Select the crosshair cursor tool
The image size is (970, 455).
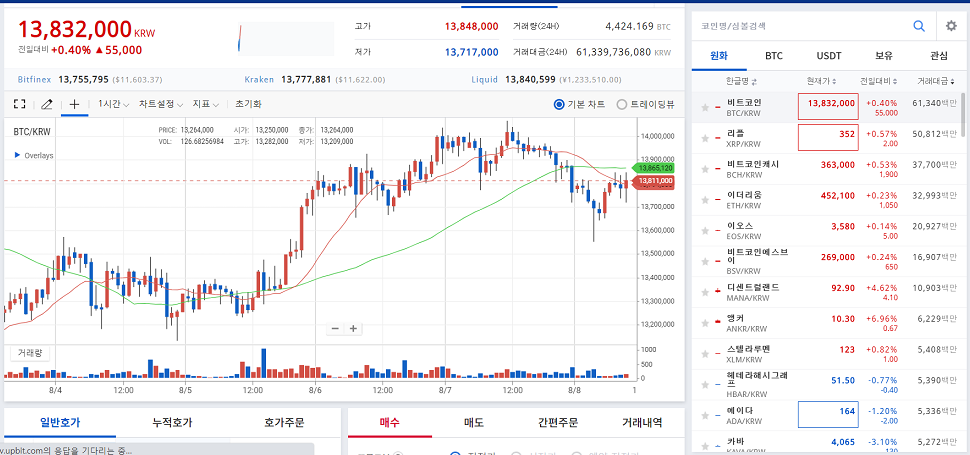74,104
